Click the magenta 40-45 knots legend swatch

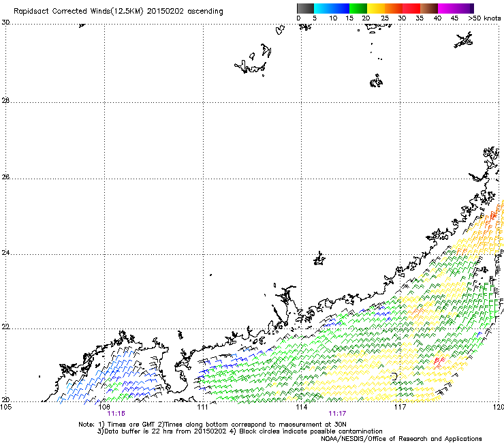tap(448, 8)
